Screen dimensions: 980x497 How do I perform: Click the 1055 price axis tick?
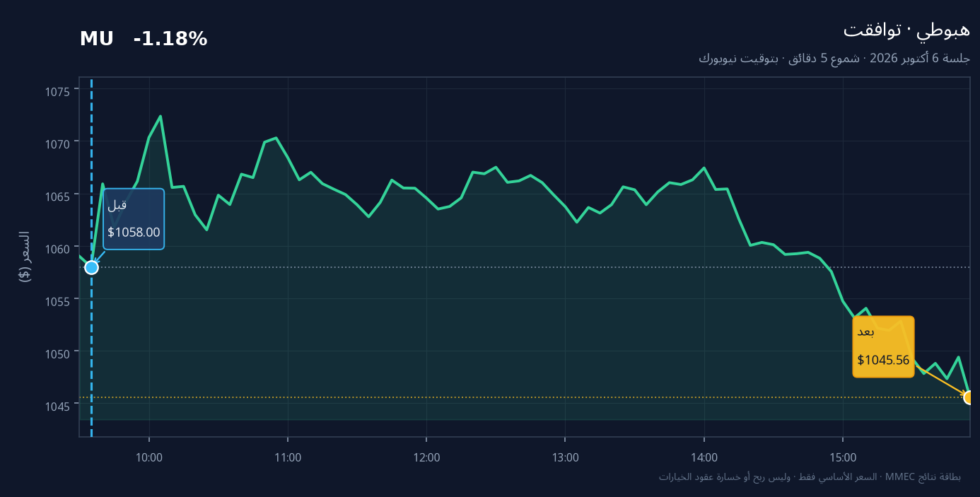[x=58, y=300]
